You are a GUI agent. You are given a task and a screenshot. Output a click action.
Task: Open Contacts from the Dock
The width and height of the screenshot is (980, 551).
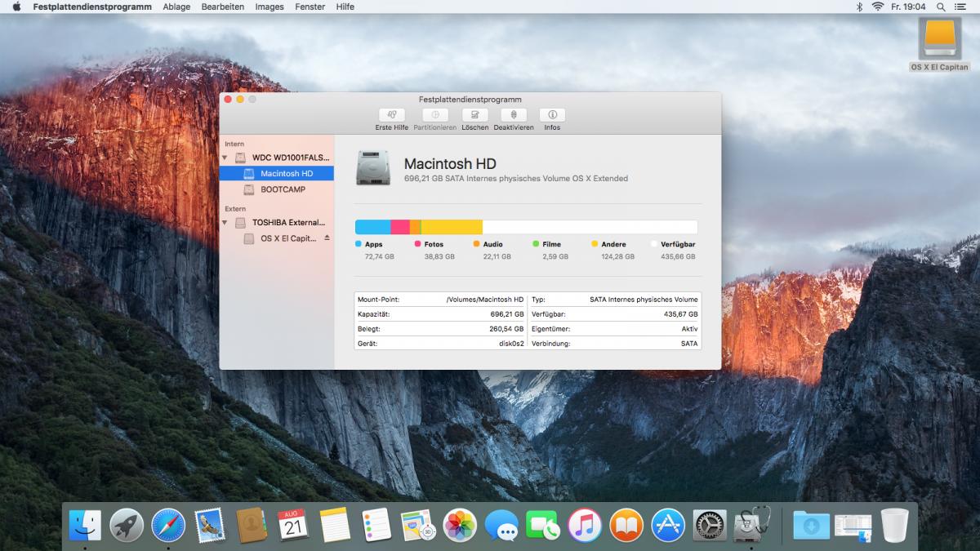[252, 525]
